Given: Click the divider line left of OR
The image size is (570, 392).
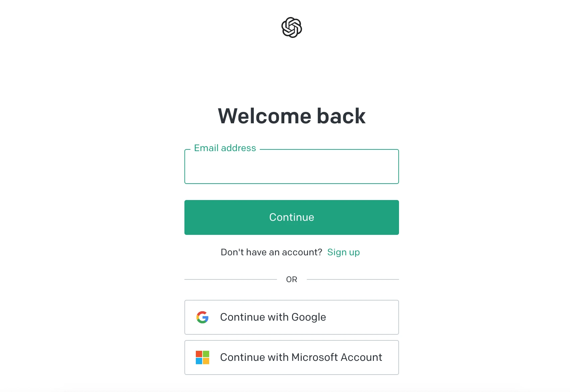Looking at the screenshot, I should pos(231,279).
